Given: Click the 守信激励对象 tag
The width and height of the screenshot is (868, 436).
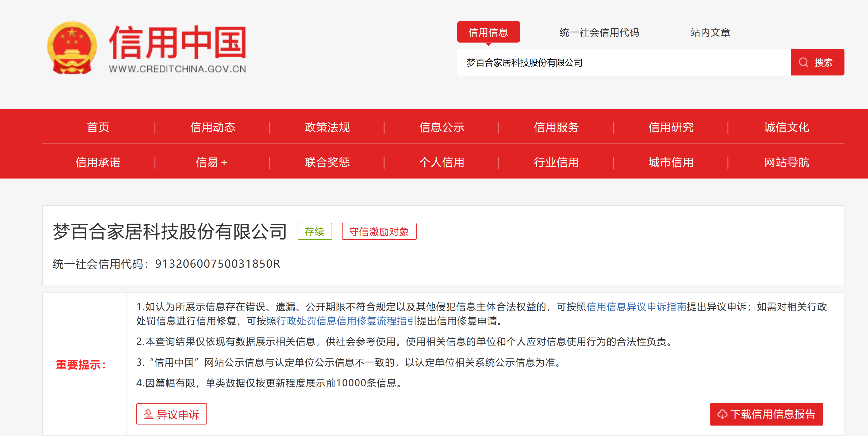Looking at the screenshot, I should pyautogui.click(x=379, y=232).
